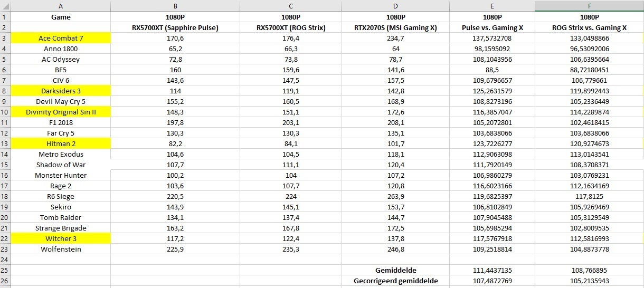This screenshot has height=288, width=644.
Task: Click the RX5700XT (Sapphire Pulse) header cell
Action: [175, 27]
